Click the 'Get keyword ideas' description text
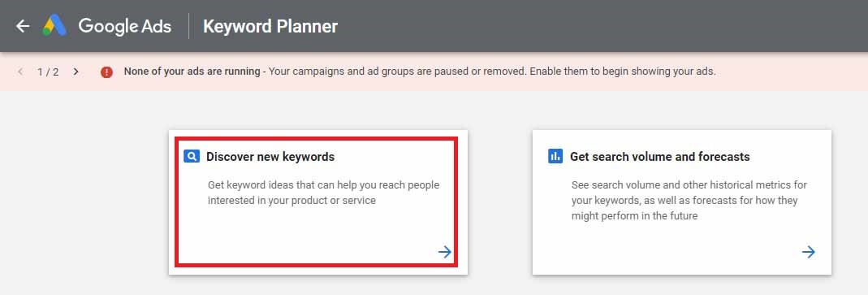This screenshot has height=295, width=868. pyautogui.click(x=323, y=193)
